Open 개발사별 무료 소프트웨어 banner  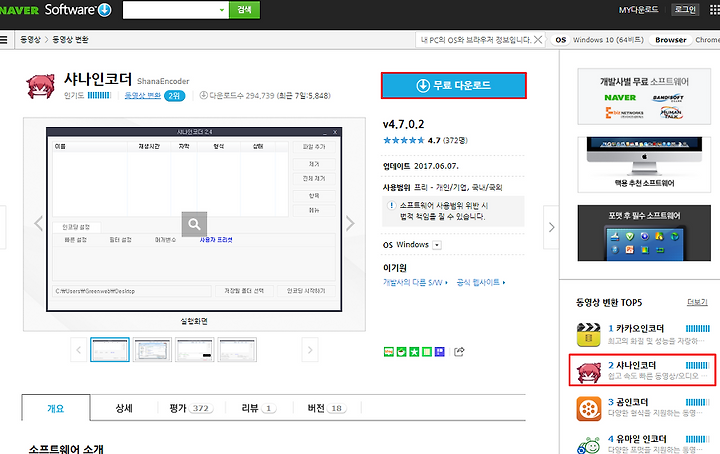coord(644,96)
